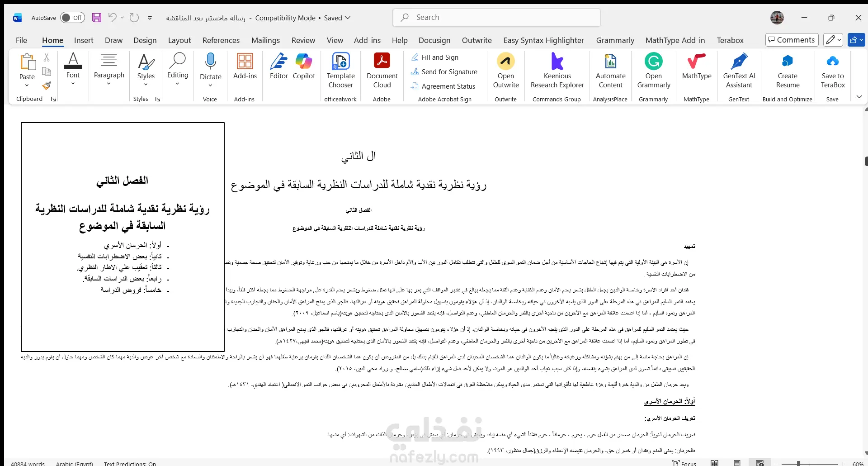Open the Add-ins button

tap(245, 66)
